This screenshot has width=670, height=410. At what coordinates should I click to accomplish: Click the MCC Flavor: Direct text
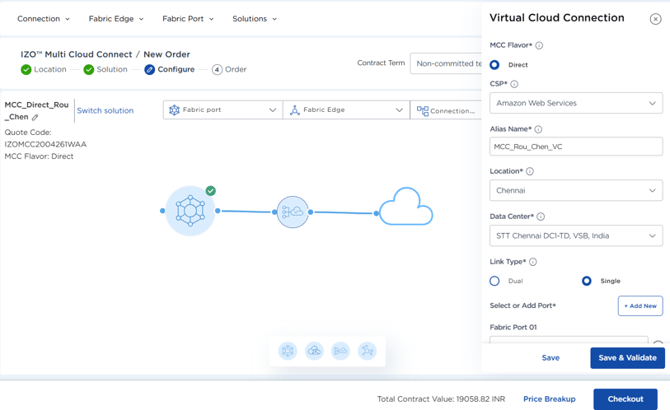39,156
